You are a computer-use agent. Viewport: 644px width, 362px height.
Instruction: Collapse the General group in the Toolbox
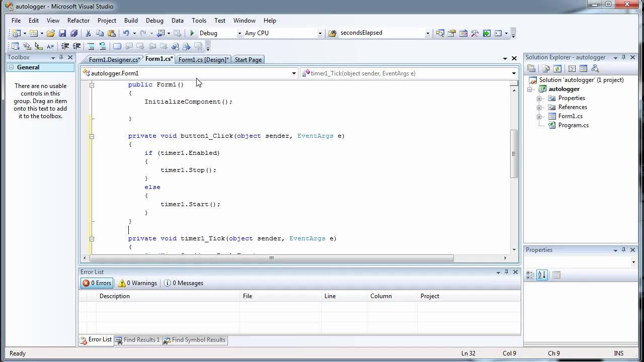click(x=12, y=67)
